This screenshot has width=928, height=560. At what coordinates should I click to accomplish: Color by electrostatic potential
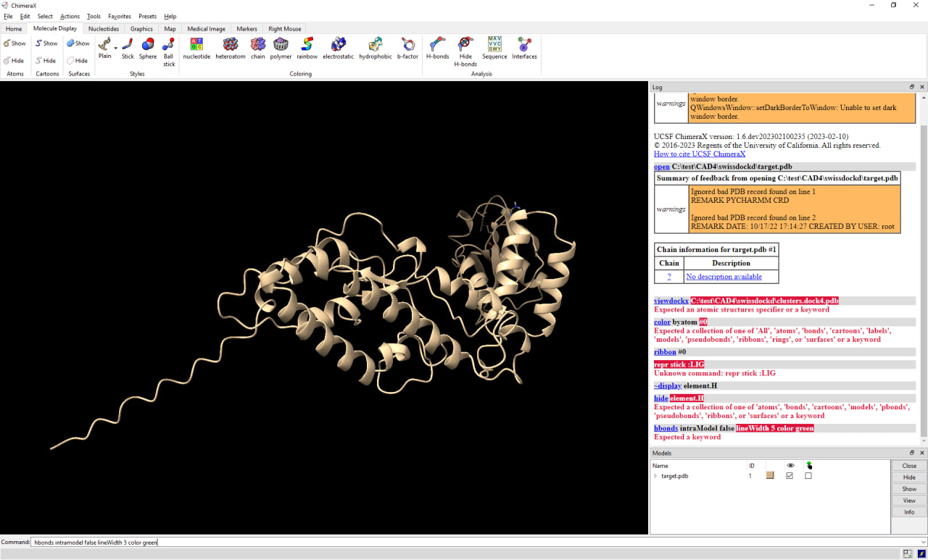338,48
